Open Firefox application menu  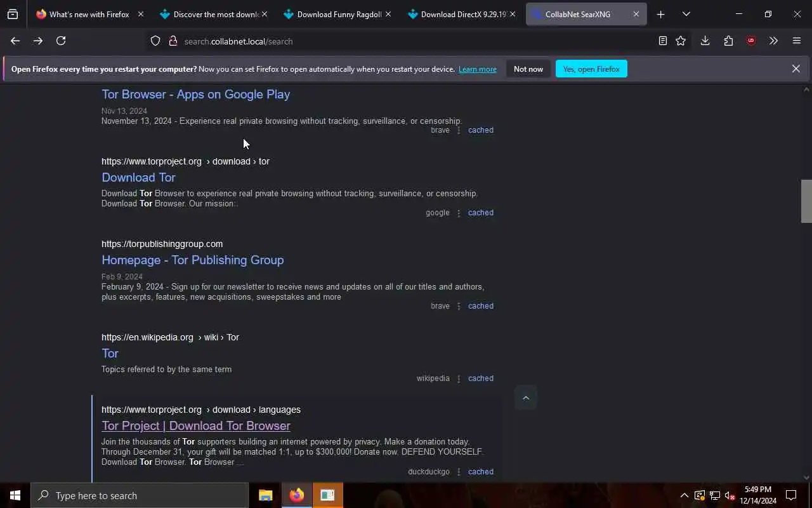tap(797, 41)
